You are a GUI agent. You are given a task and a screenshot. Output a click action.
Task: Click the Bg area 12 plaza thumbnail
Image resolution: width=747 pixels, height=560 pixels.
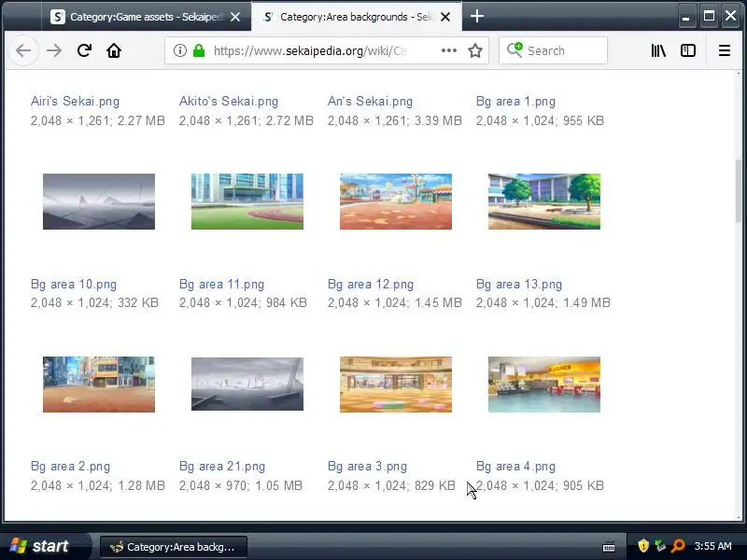396,202
